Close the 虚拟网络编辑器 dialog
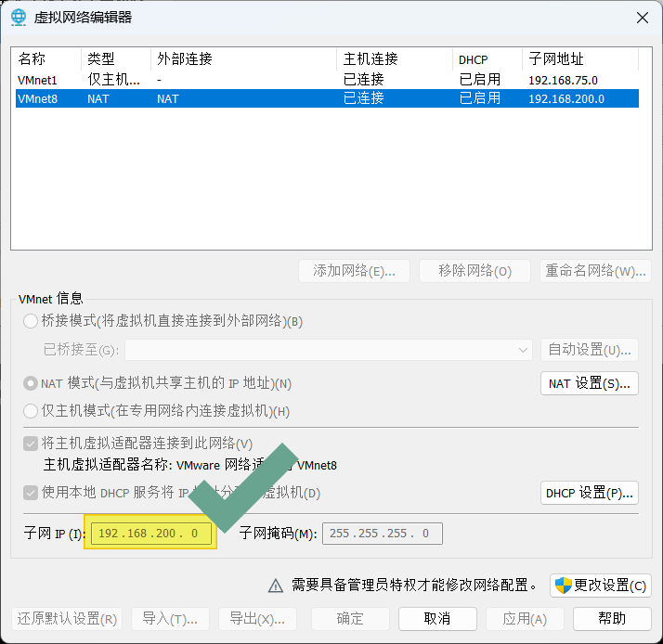The image size is (663, 644). (x=642, y=17)
